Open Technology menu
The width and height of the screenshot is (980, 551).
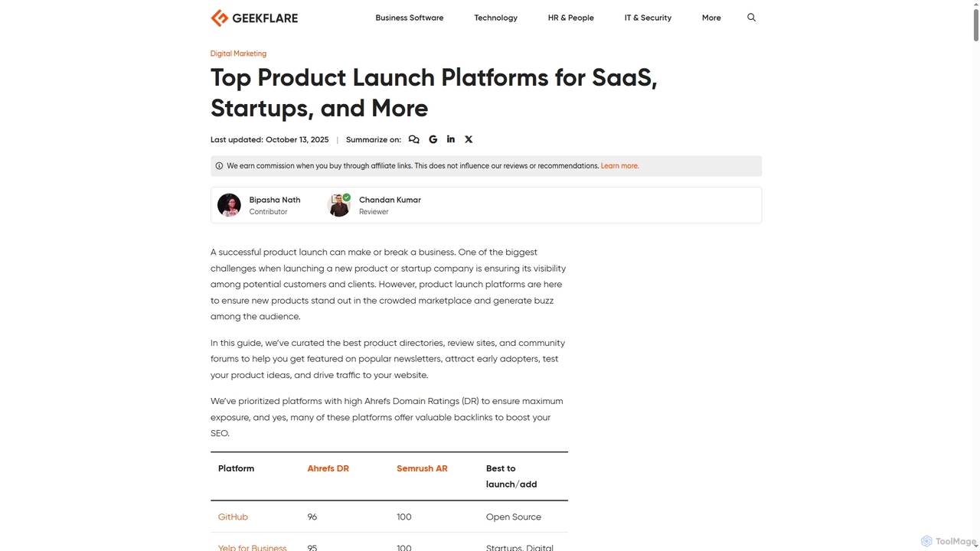(496, 18)
